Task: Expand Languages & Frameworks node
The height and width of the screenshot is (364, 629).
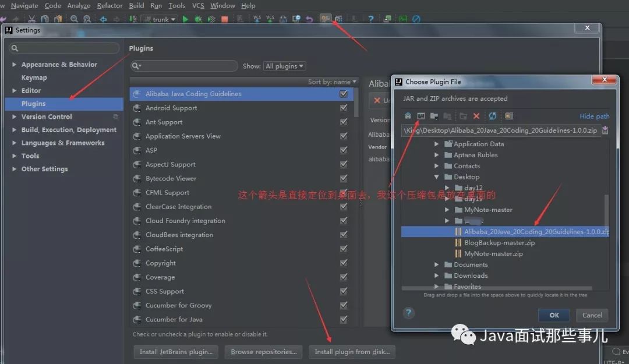Action: click(x=14, y=143)
